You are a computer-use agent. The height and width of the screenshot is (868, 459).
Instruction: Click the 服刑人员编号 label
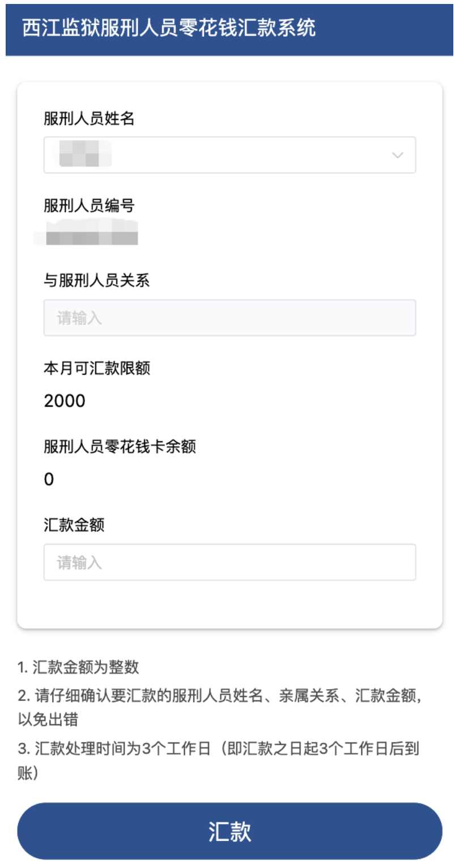point(89,205)
